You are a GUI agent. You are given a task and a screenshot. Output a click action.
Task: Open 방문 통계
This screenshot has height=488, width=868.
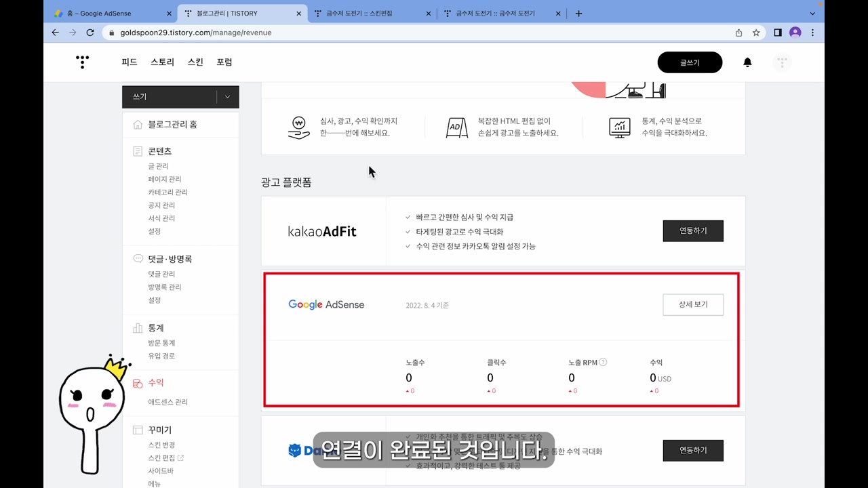161,343
